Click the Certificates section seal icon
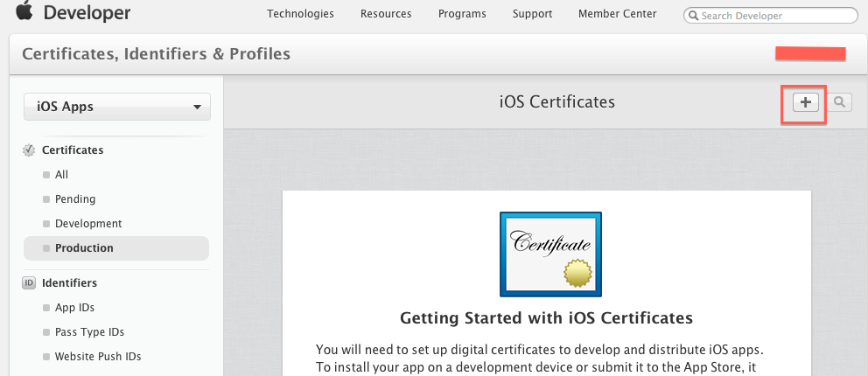Viewport: 868px width, 376px height. [29, 150]
